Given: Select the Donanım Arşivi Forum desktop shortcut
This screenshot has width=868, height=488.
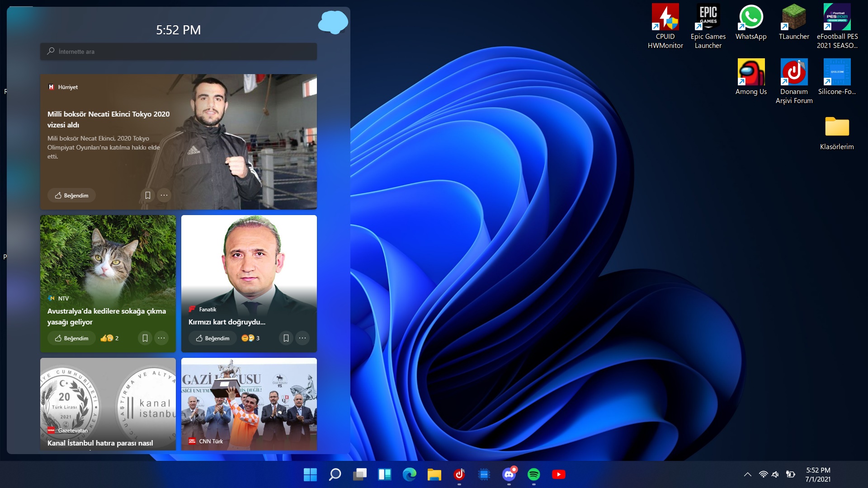Looking at the screenshot, I should tap(794, 81).
